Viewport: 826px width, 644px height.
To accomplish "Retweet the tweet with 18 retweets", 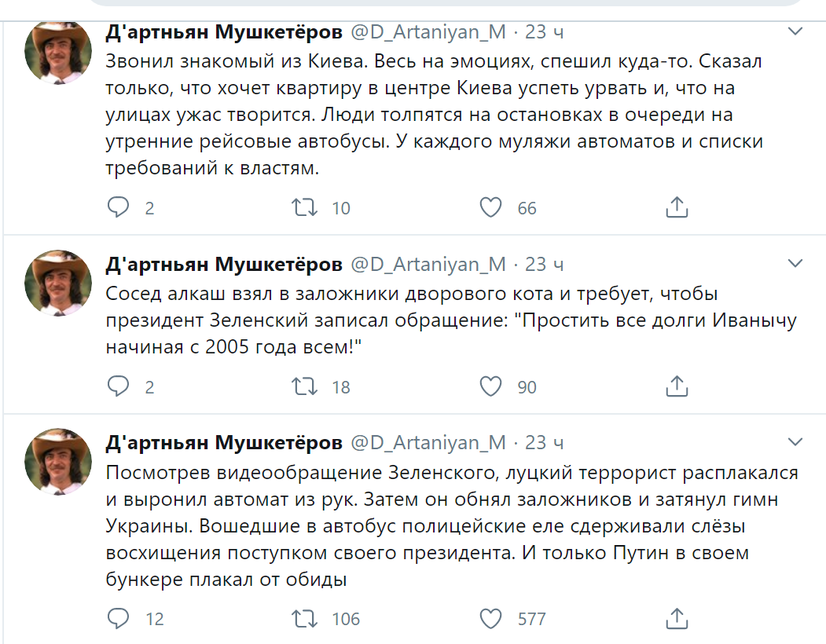I will pos(304,386).
